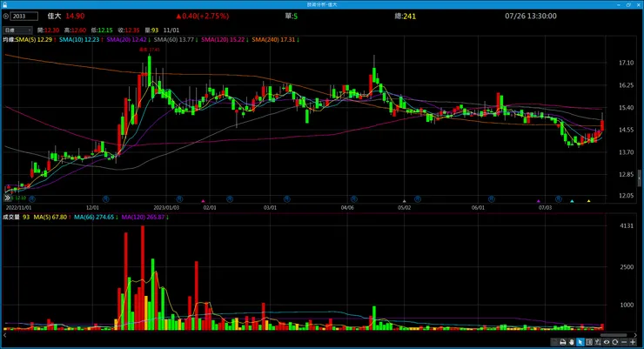Viewport: 644px width, 349px height.
Task: Click the timestamp 07/26 13:30:00
Action: 531,16
